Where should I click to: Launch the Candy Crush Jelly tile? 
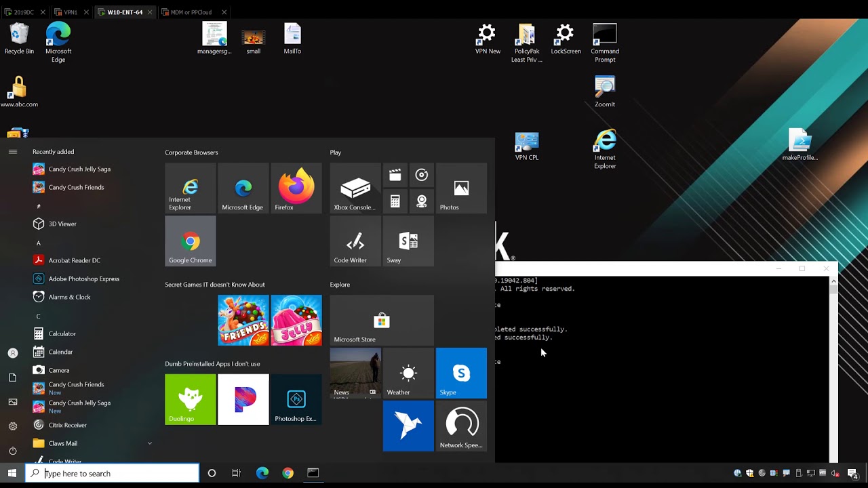pos(296,320)
